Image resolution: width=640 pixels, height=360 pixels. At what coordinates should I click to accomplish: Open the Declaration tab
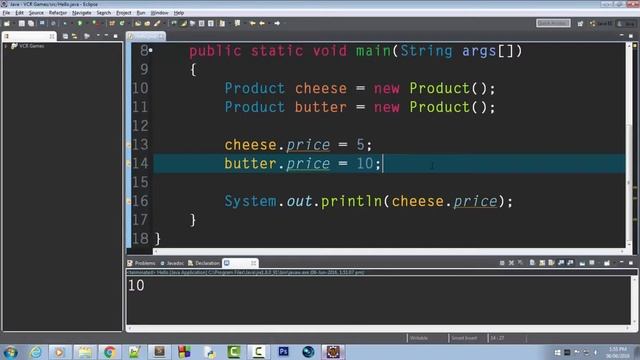(204, 263)
